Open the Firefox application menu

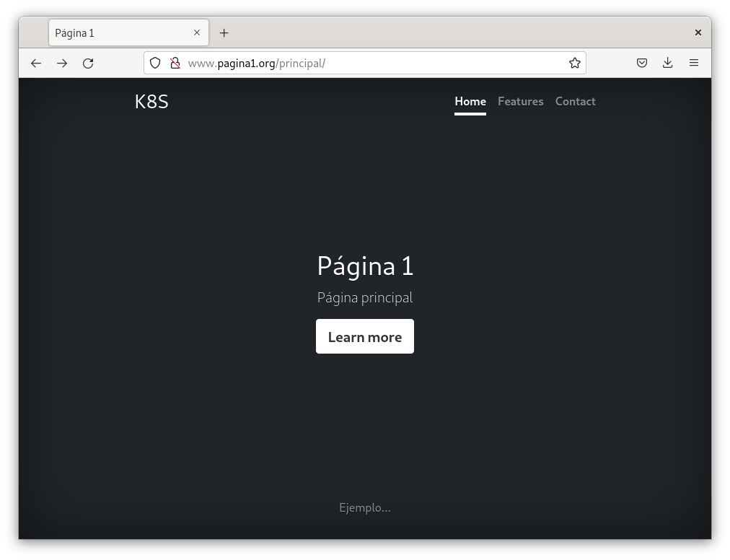[694, 64]
